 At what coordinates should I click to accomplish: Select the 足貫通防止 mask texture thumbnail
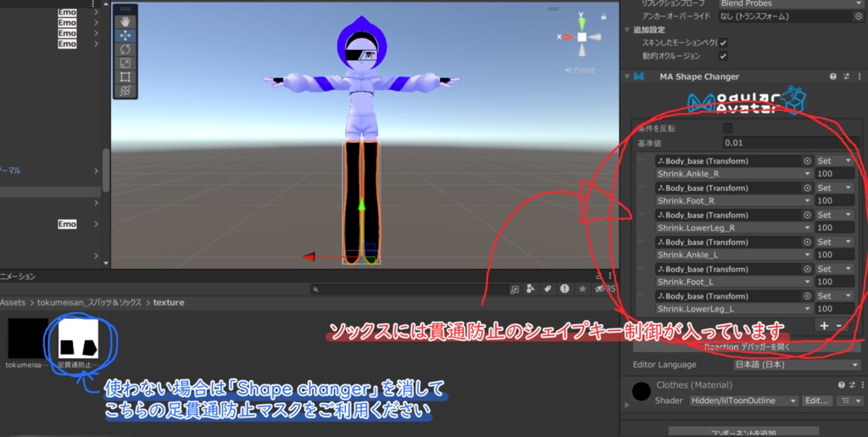coord(78,339)
